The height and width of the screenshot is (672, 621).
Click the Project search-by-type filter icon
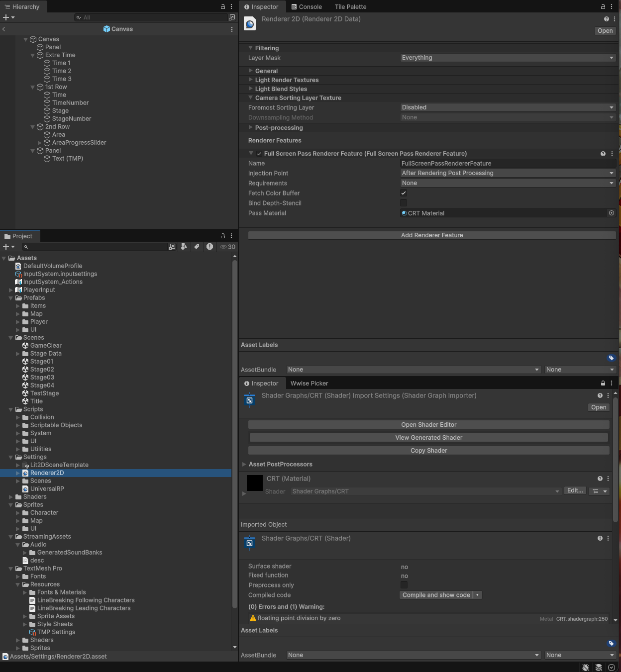click(184, 247)
